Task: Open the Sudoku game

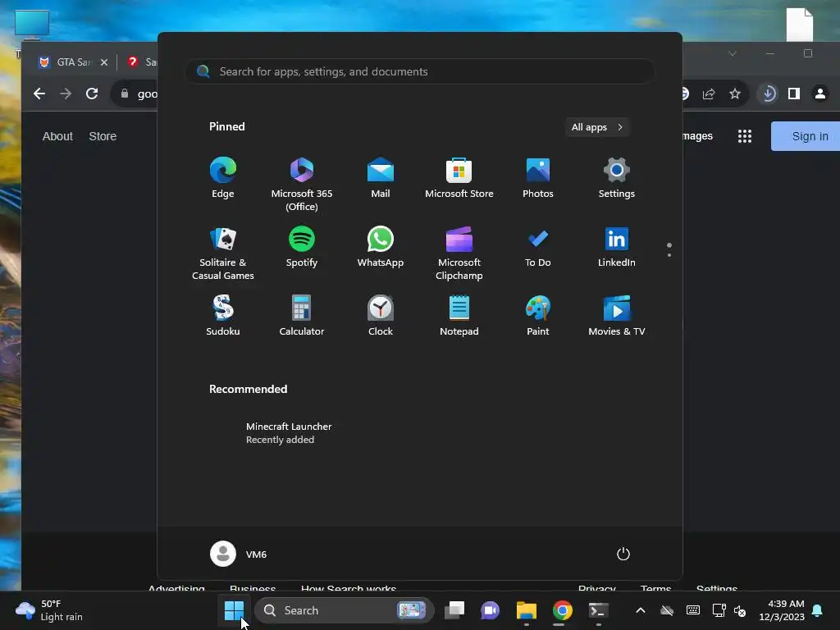Action: click(223, 316)
